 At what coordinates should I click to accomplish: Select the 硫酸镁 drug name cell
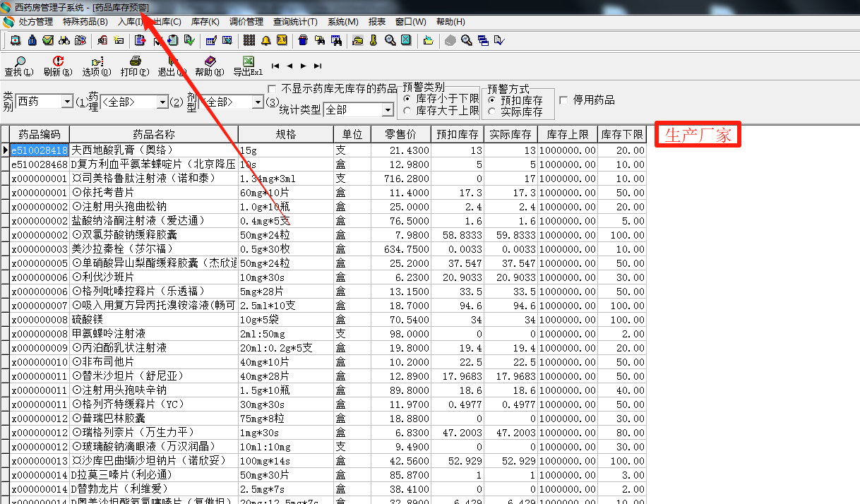coord(153,320)
